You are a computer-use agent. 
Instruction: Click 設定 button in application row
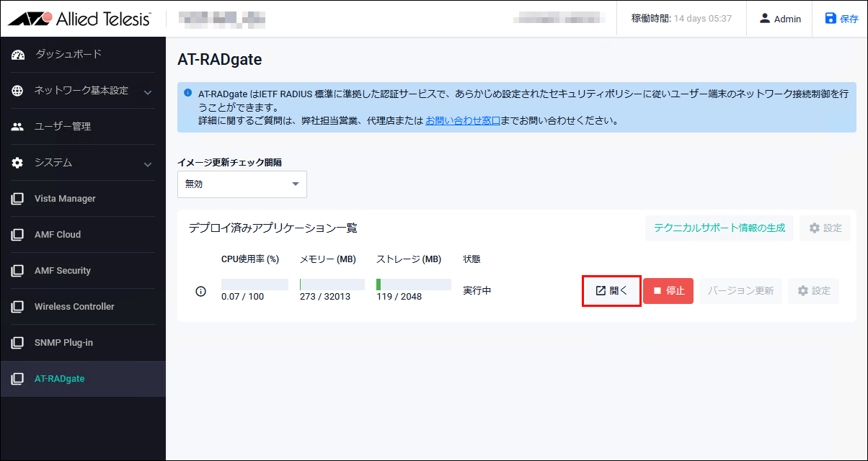coord(814,291)
